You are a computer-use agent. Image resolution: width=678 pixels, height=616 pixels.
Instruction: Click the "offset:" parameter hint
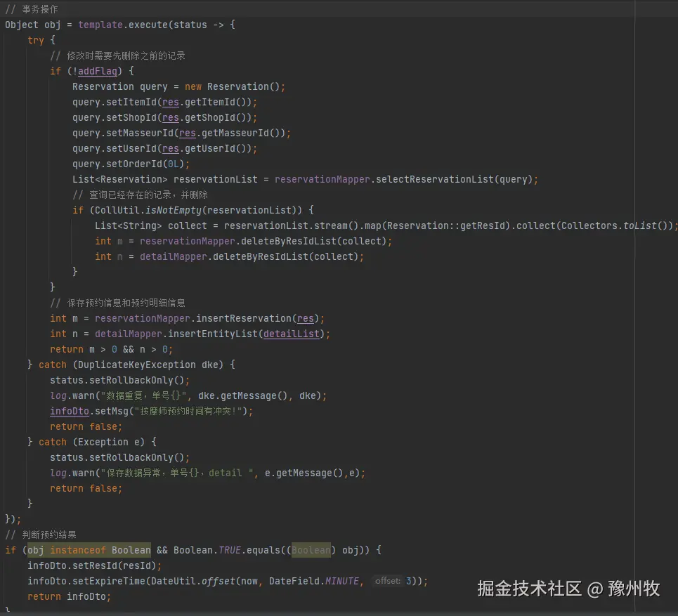[x=387, y=582]
